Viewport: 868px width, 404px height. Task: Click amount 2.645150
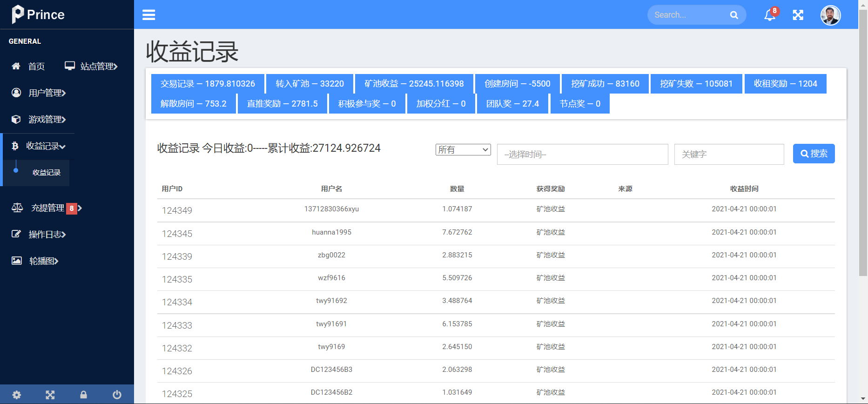(457, 347)
